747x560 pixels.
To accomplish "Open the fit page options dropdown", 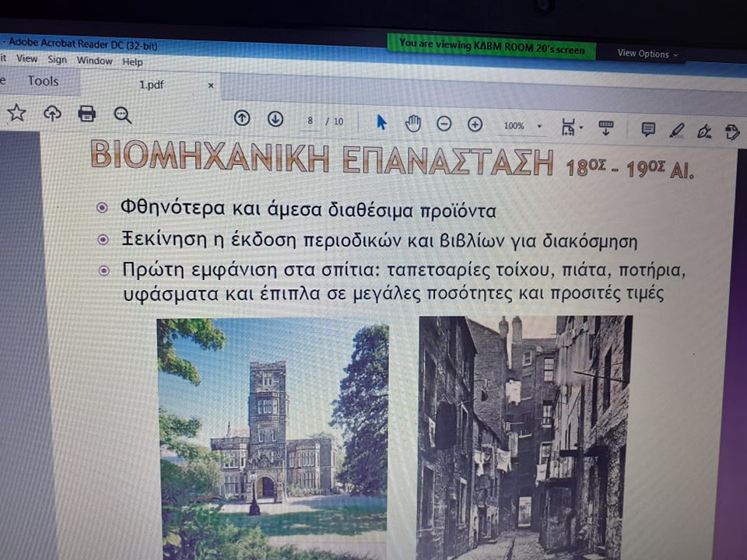I will (572, 127).
